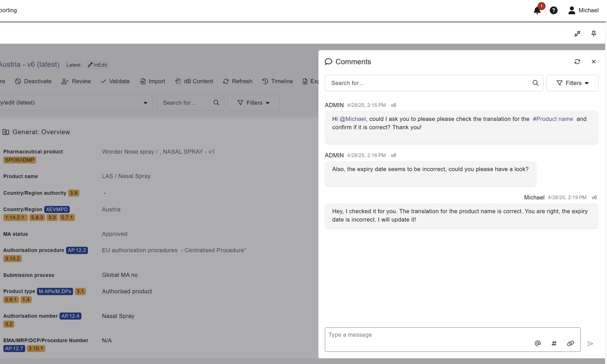Screen dimensions: 607x364
Task: Open the @Michael mention link
Action: pyautogui.click(x=353, y=119)
